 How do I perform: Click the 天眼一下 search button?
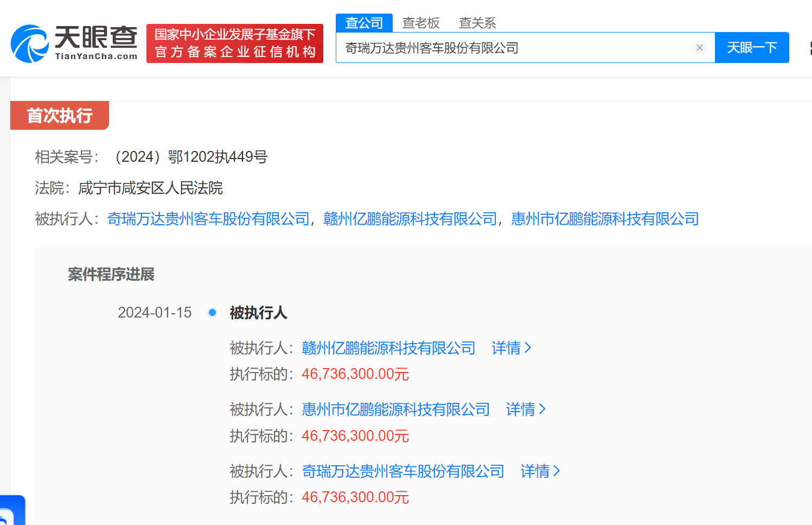[x=752, y=48]
